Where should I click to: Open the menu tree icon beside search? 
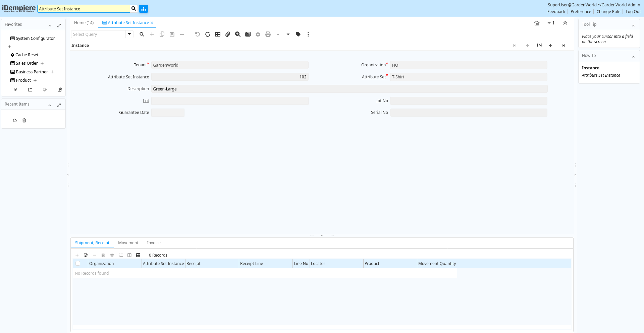[144, 9]
